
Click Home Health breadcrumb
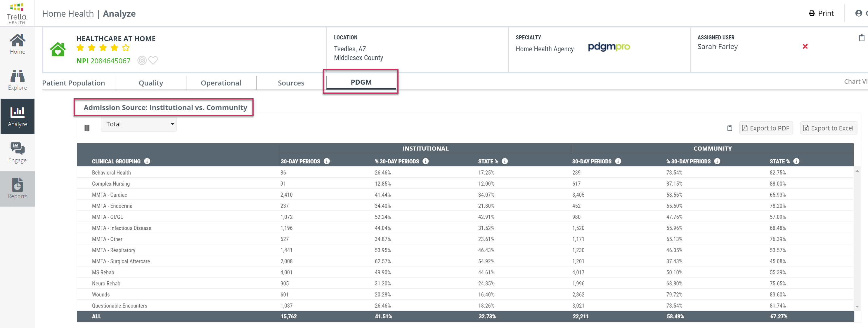(x=68, y=13)
